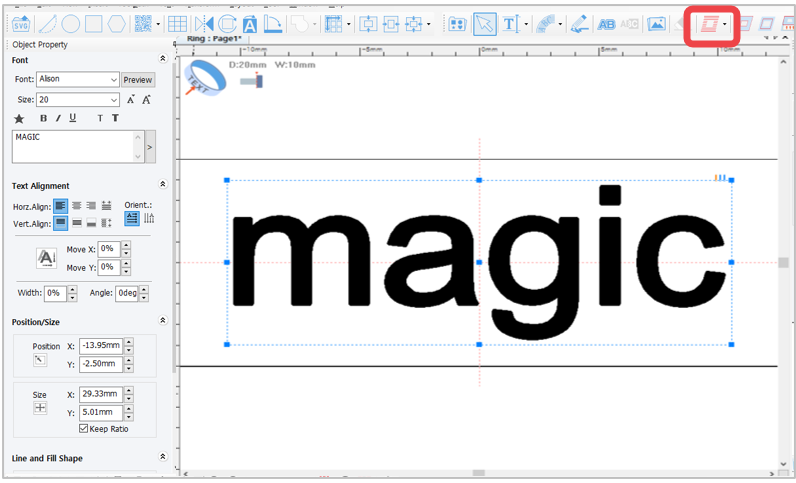Select vertical text orientation

149,218
